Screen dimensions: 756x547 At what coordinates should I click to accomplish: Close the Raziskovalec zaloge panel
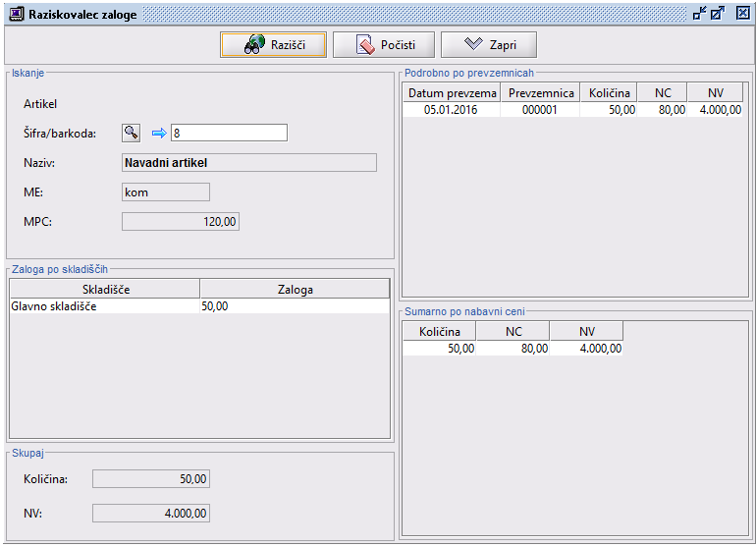742,14
